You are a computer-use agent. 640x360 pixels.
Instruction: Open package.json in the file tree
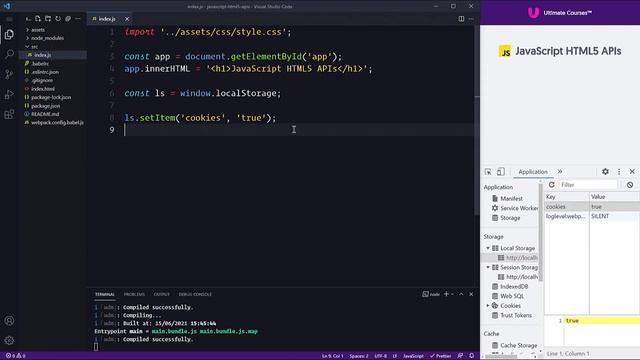coord(45,106)
